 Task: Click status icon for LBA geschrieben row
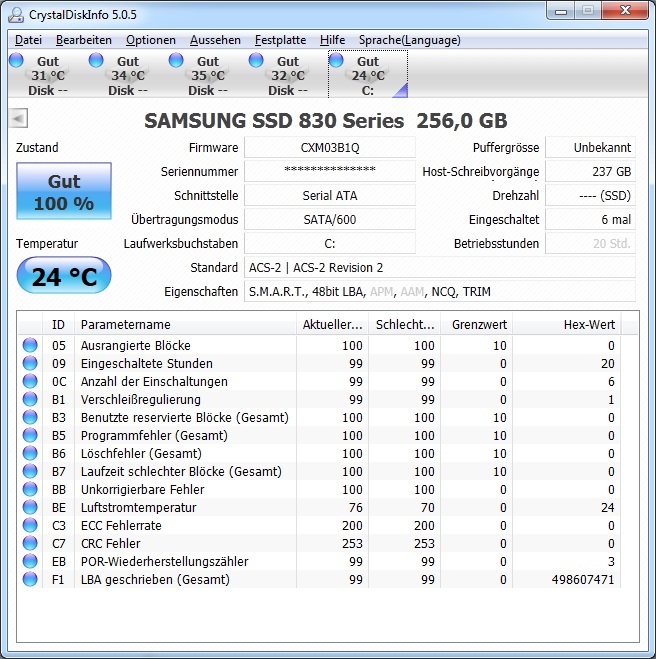30,579
